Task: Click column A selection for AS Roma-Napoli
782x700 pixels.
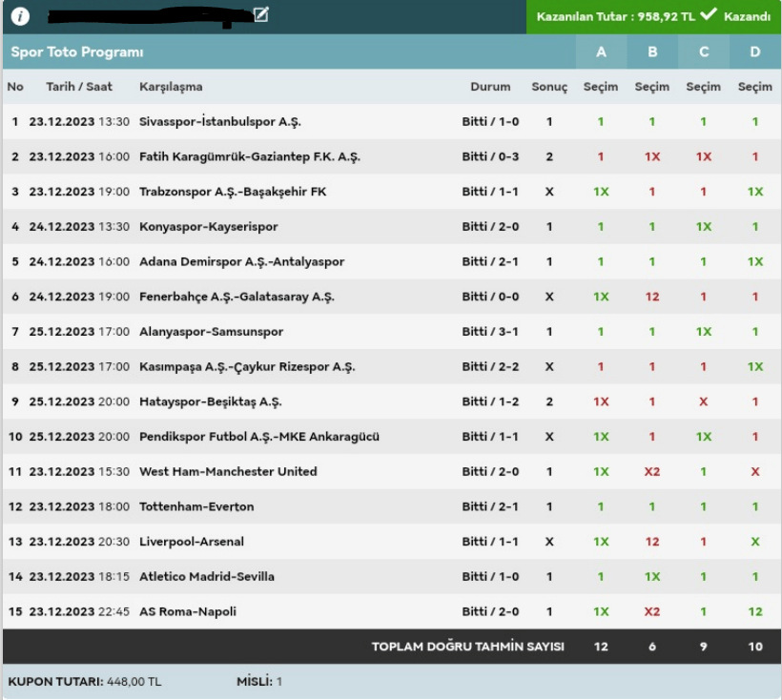Action: tap(601, 611)
